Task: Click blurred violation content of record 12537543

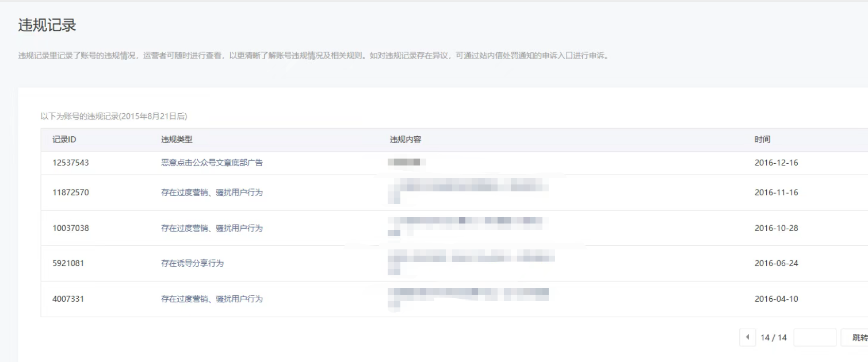Action: [407, 163]
